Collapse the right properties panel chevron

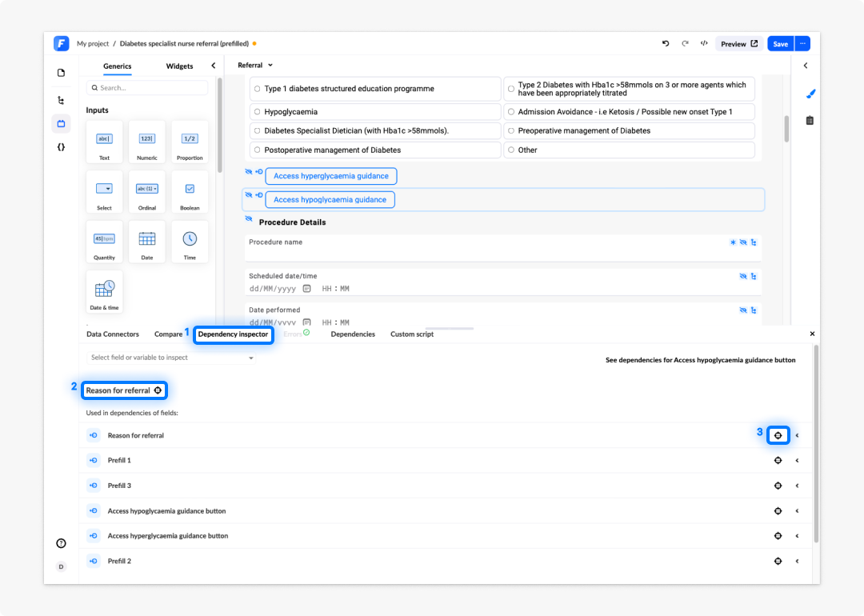pyautogui.click(x=806, y=66)
